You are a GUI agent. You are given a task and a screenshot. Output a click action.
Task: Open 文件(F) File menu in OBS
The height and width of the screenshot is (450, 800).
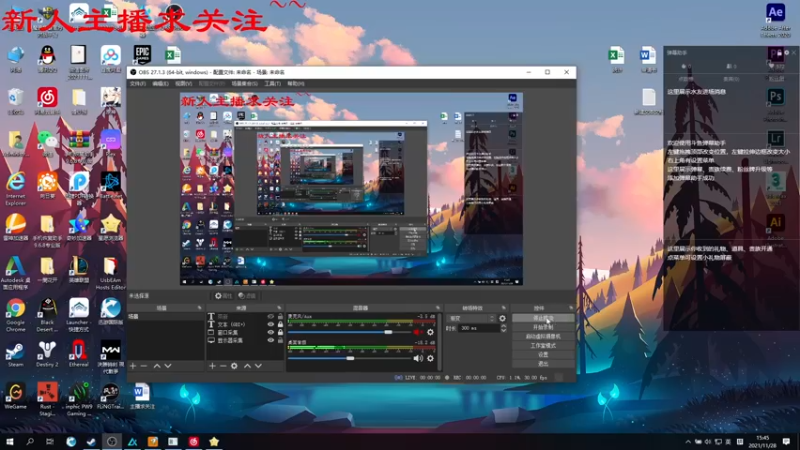138,84
